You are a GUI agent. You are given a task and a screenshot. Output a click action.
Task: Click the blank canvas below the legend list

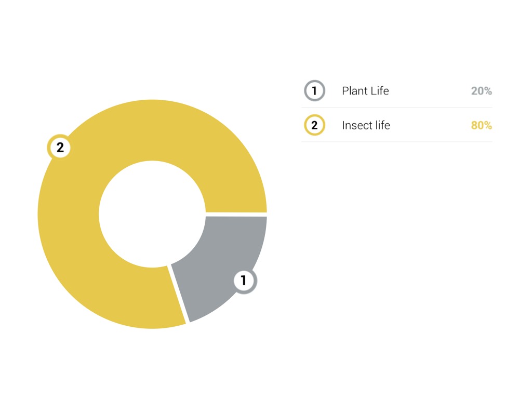[x=397, y=234]
